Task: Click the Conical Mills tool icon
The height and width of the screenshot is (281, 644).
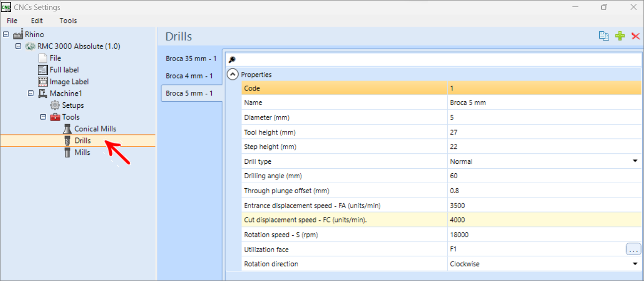Action: 68,129
